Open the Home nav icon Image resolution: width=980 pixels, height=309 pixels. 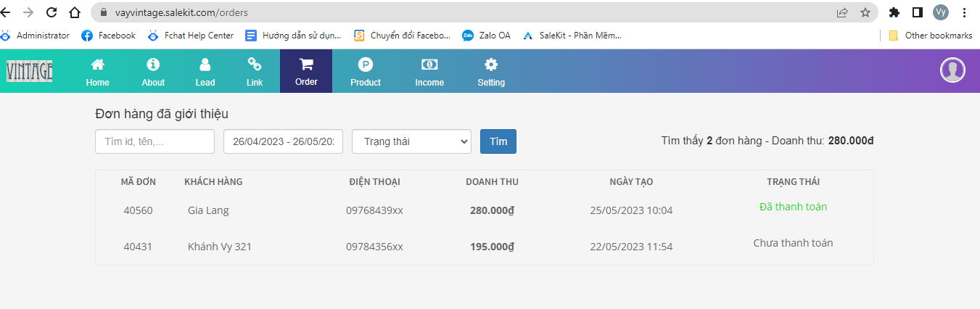[x=97, y=65]
